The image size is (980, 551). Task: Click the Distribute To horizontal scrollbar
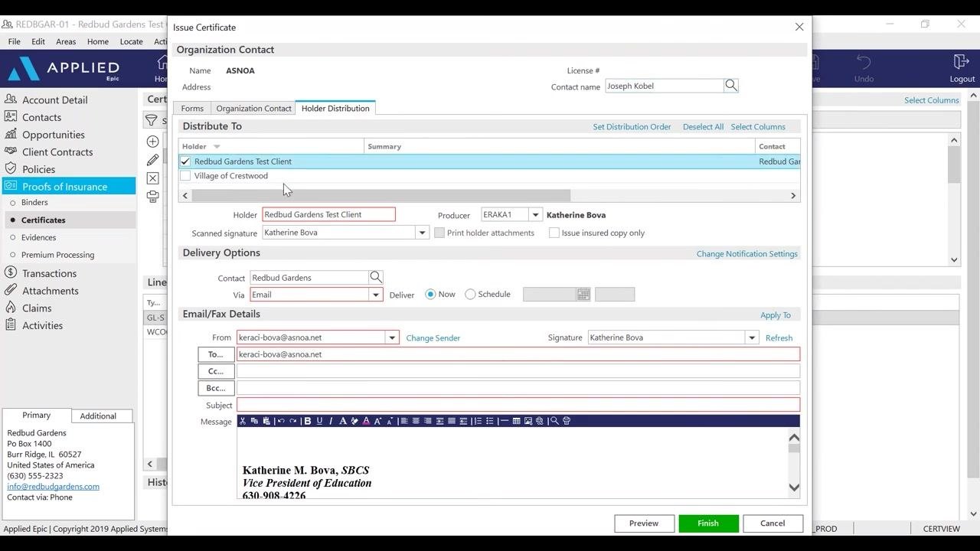[x=381, y=196]
